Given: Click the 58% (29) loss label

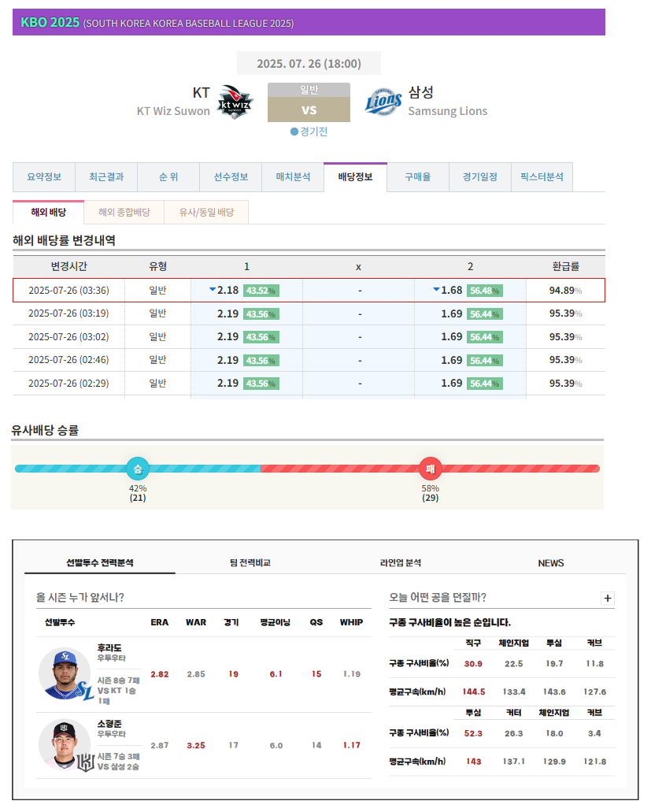Looking at the screenshot, I should (x=430, y=493).
